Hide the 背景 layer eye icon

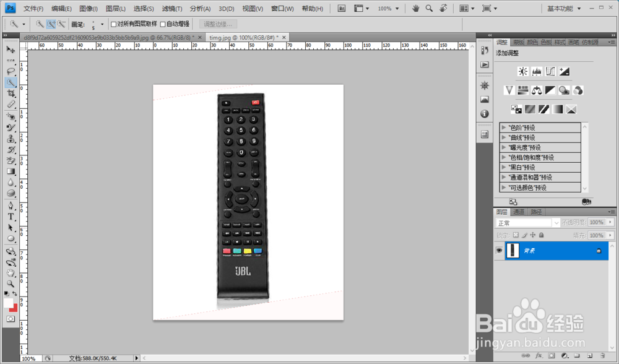pyautogui.click(x=500, y=251)
